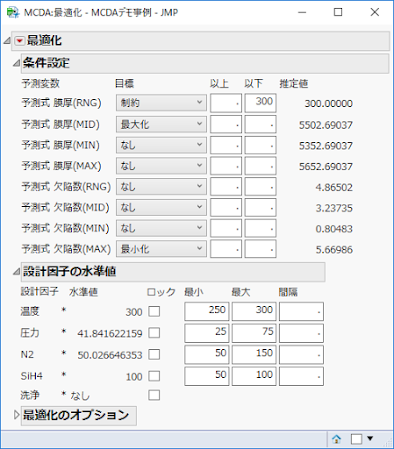394x449 pixels.
Task: Click the 最大 field 300 for 温度
Action: 254,311
